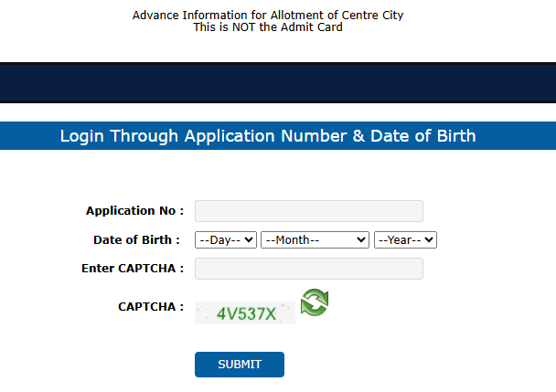Click the arrow of the Month selector
The width and height of the screenshot is (556, 392).
click(x=362, y=239)
